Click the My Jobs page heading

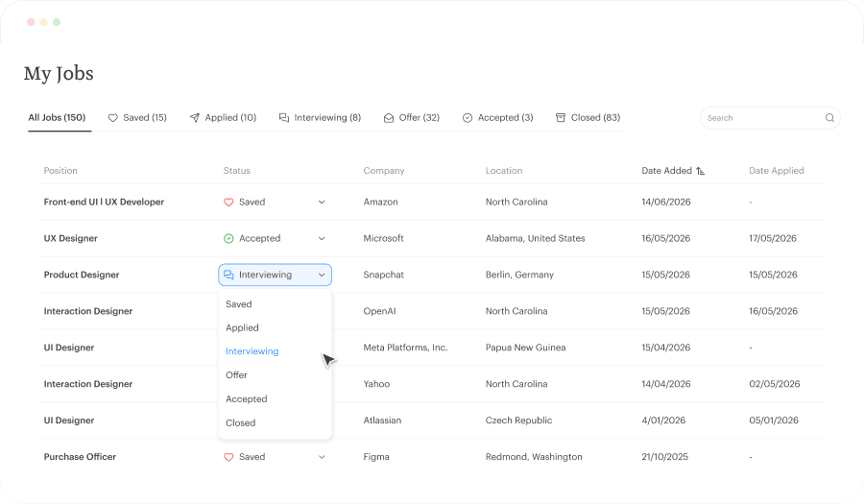point(59,73)
